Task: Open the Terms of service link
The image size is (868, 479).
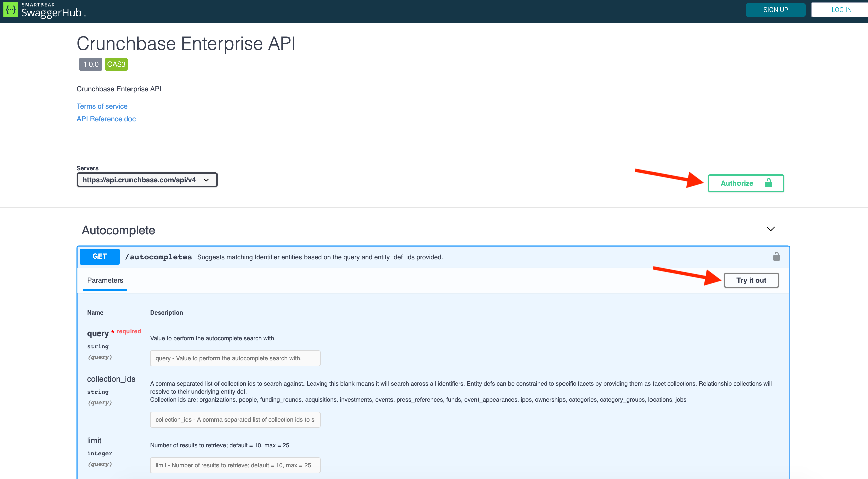Action: pyautogui.click(x=102, y=106)
